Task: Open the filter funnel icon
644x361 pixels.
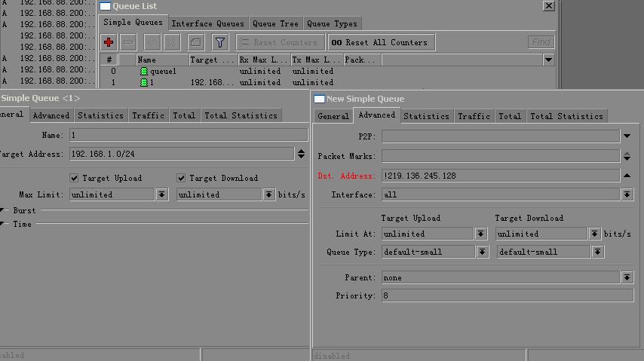Action: (x=219, y=42)
